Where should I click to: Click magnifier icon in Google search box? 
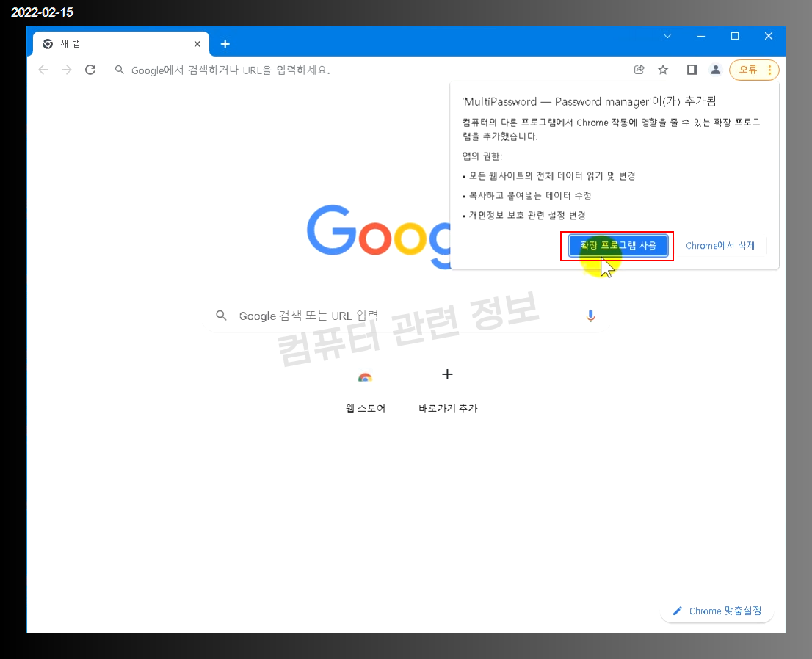(x=221, y=316)
